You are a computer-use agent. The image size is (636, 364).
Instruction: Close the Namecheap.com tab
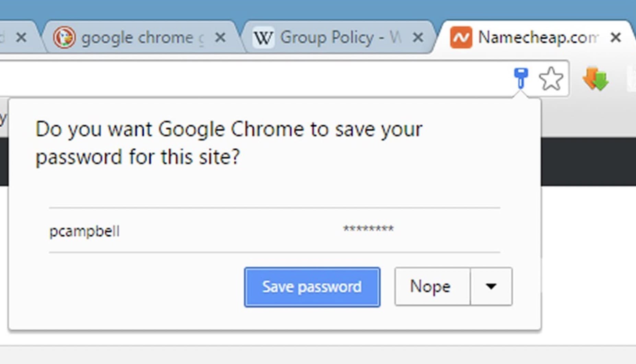tap(616, 37)
